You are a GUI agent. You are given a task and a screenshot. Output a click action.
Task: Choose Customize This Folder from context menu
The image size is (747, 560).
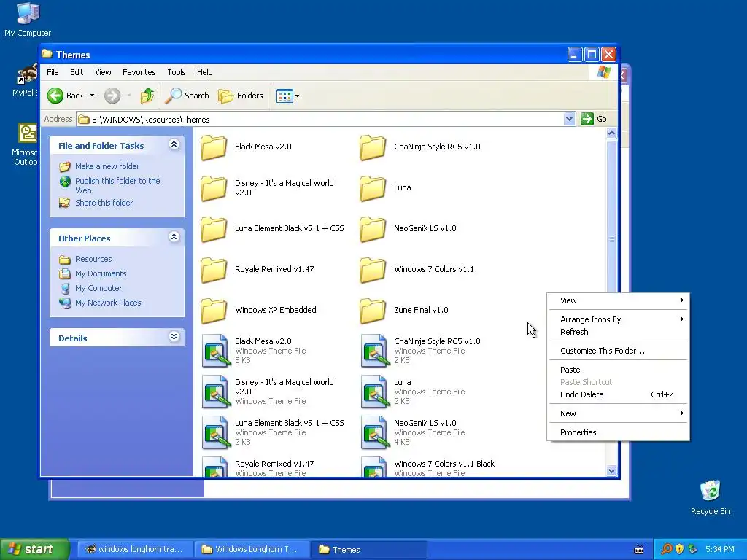pyautogui.click(x=619, y=351)
